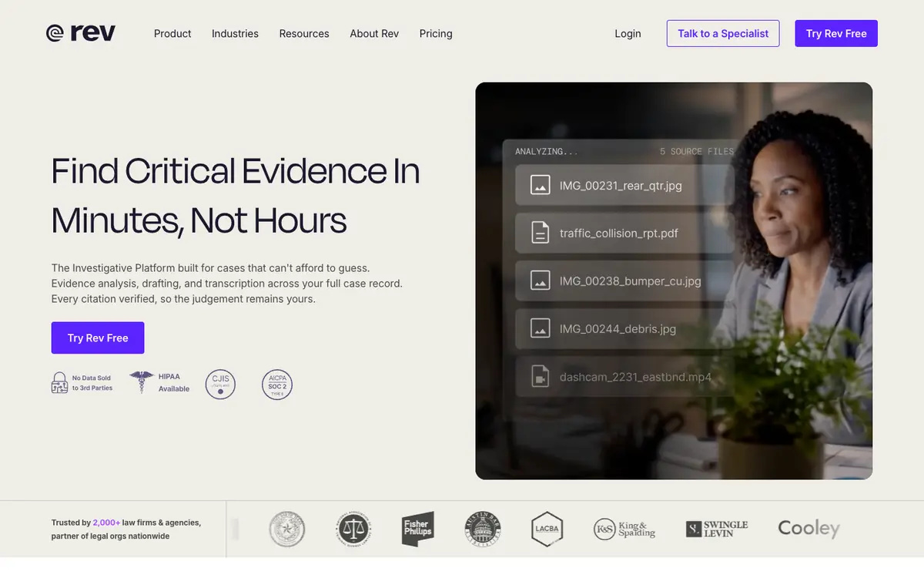Click the Texas star seal logo
The height and width of the screenshot is (578, 924).
[x=287, y=529]
